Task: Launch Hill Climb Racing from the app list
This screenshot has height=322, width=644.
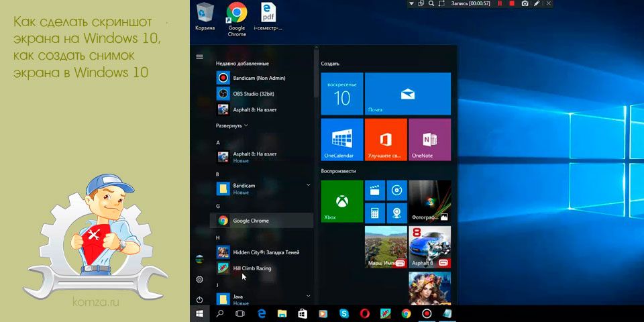Action: pos(261,268)
